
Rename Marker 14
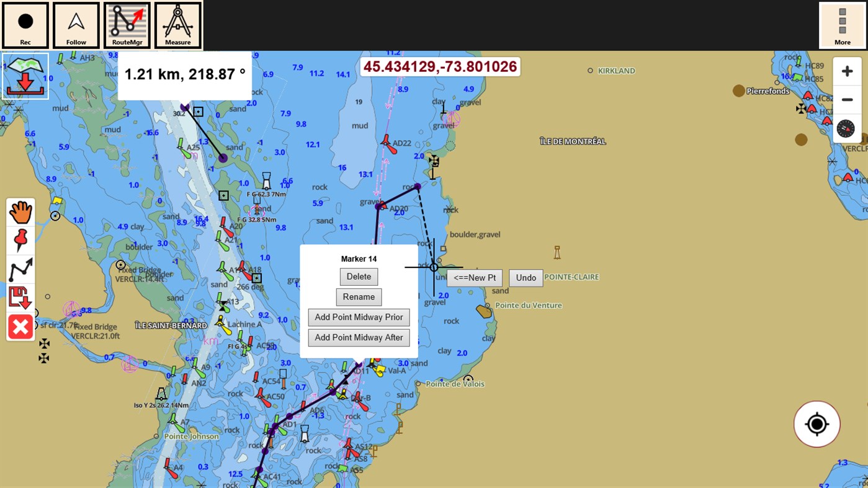click(x=359, y=296)
